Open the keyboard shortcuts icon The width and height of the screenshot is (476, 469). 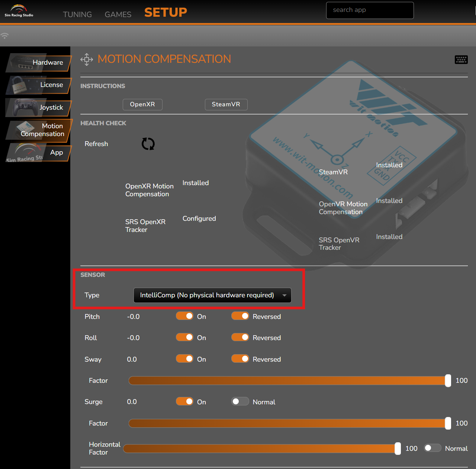pyautogui.click(x=461, y=59)
